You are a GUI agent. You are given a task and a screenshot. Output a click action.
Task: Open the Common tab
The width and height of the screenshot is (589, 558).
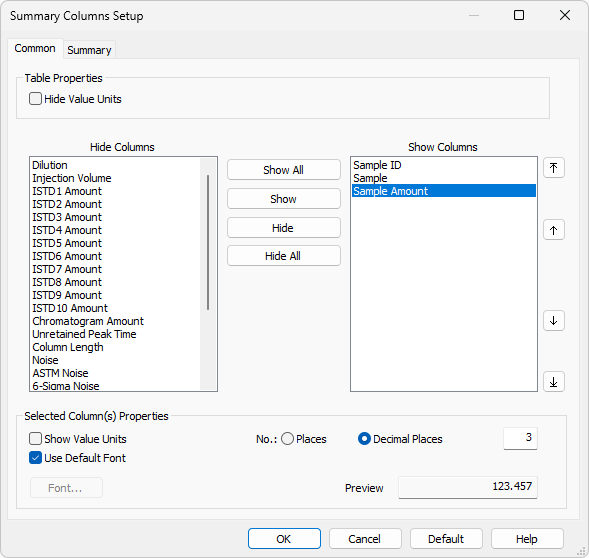(35, 48)
